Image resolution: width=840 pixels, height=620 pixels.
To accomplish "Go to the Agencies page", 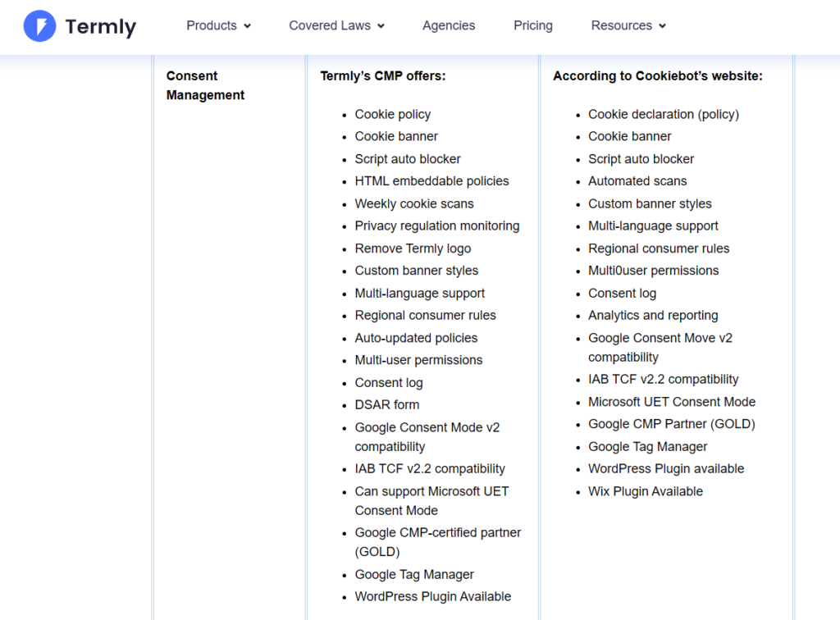I will pyautogui.click(x=449, y=25).
